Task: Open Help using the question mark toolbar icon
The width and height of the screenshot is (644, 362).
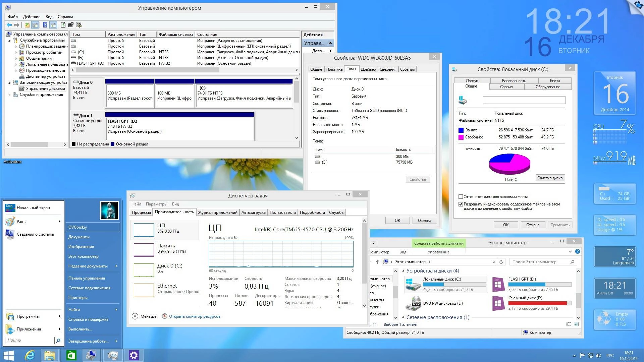Action: (x=45, y=25)
